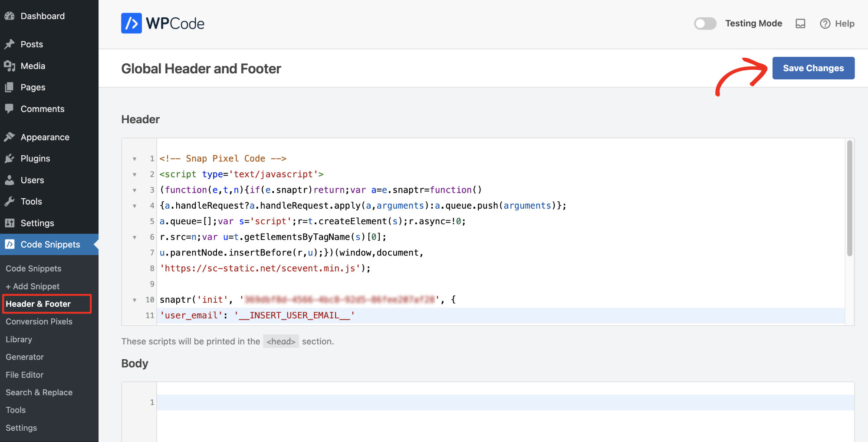Click the Tools wrench icon

click(x=10, y=201)
